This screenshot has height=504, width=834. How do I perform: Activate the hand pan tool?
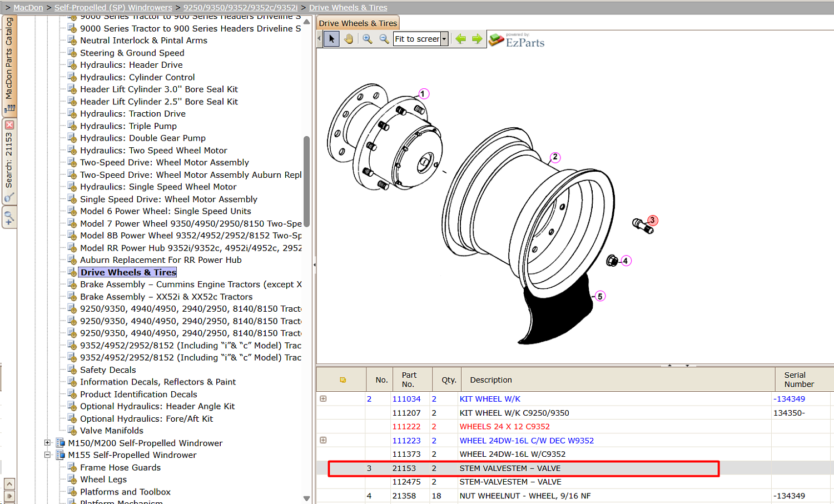[349, 39]
